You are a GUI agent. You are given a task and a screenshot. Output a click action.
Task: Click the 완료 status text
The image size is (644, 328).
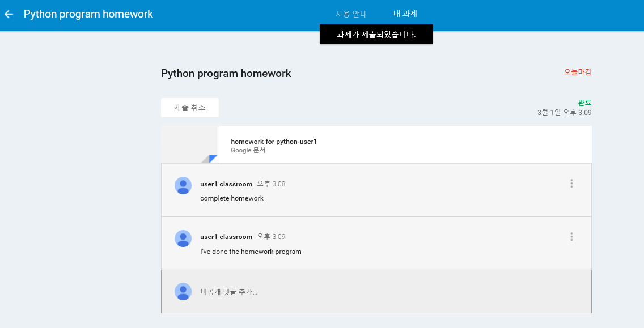[584, 103]
